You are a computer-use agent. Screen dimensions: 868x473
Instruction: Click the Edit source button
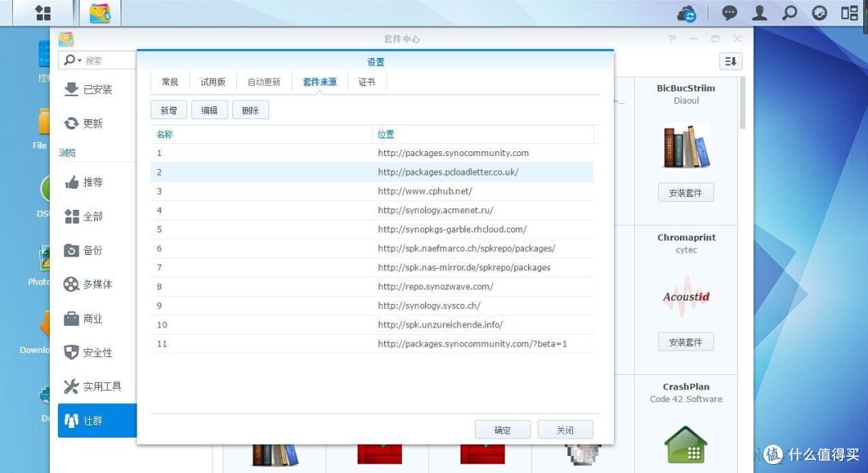[x=209, y=110]
